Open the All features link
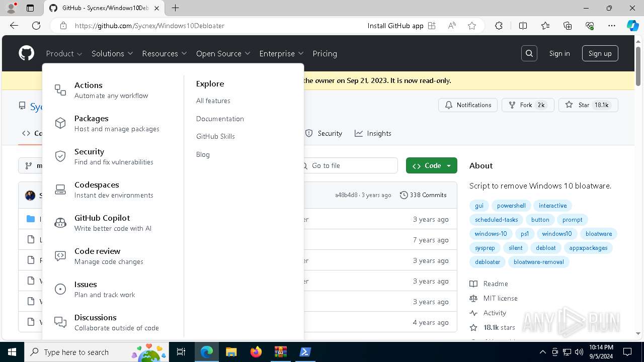Screen dimensions: 644x362 click(213, 101)
